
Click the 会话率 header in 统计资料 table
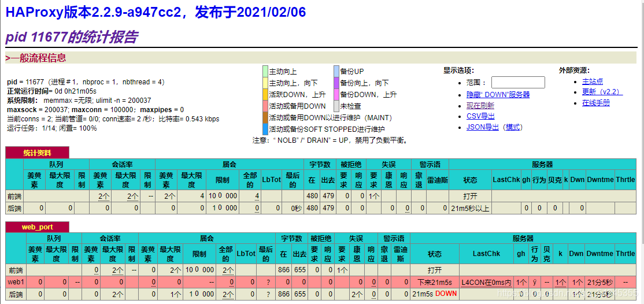(x=122, y=164)
